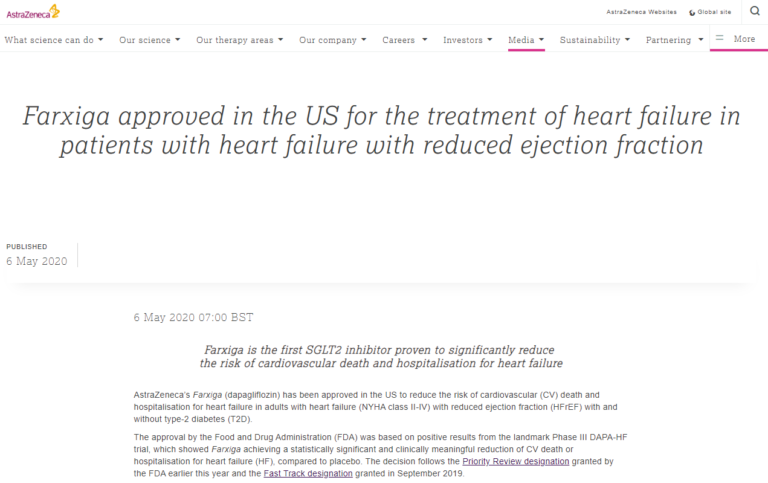The width and height of the screenshot is (768, 483).
Task: Click the globe icon beside Global site
Action: 692,12
